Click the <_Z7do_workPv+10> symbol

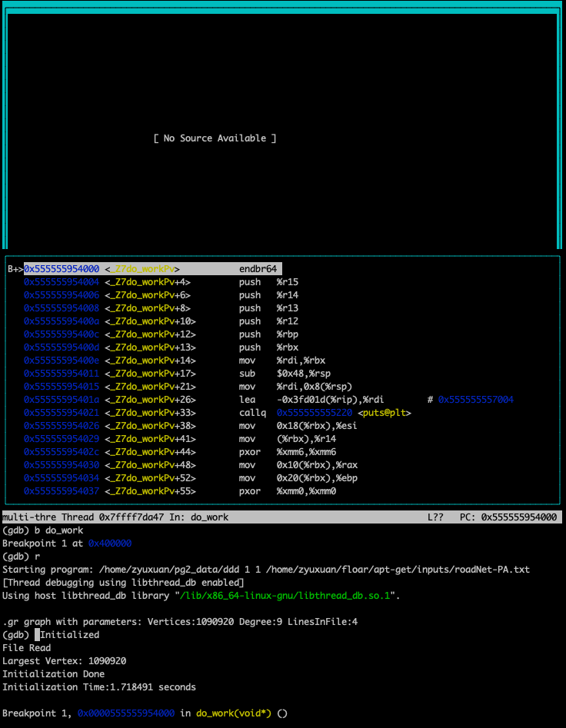[150, 321]
